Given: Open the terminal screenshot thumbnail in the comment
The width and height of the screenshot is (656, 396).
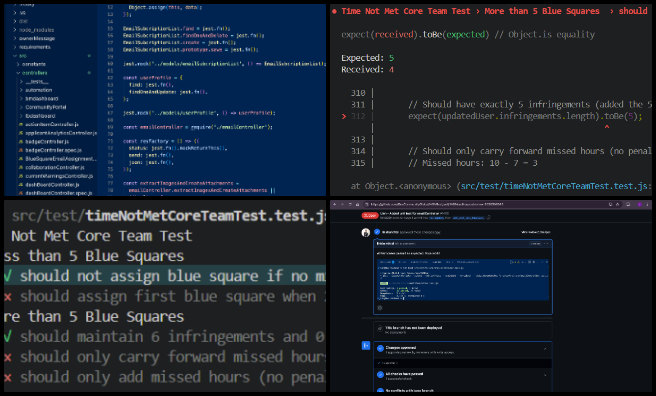Looking at the screenshot, I should point(463,280).
